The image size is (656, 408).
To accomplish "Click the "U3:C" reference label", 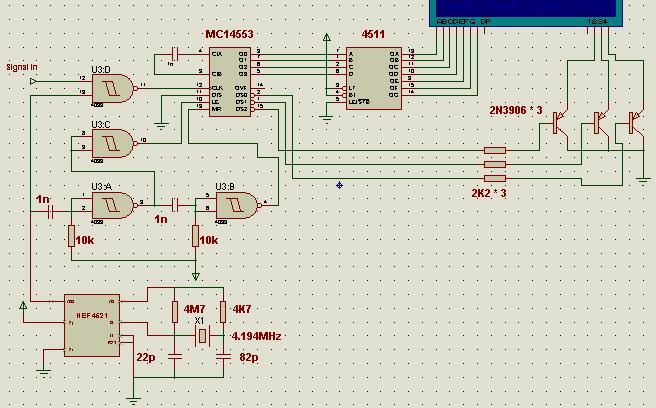I will [x=101, y=125].
